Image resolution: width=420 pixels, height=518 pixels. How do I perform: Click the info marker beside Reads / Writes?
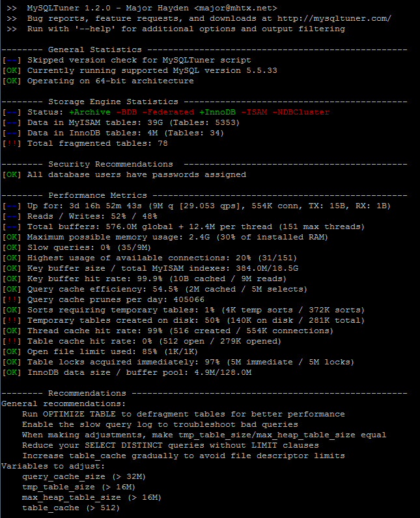[12, 217]
